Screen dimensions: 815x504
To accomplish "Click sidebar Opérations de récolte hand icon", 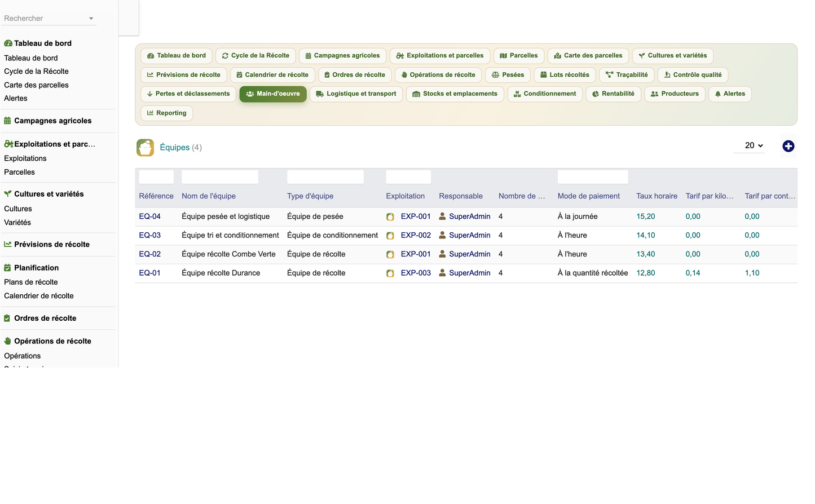I will (x=8, y=341).
